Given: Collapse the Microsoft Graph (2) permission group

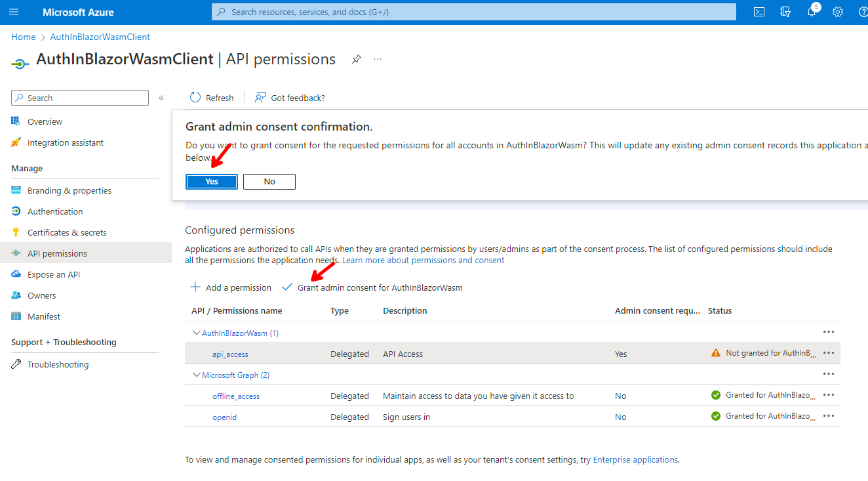Looking at the screenshot, I should [x=196, y=375].
